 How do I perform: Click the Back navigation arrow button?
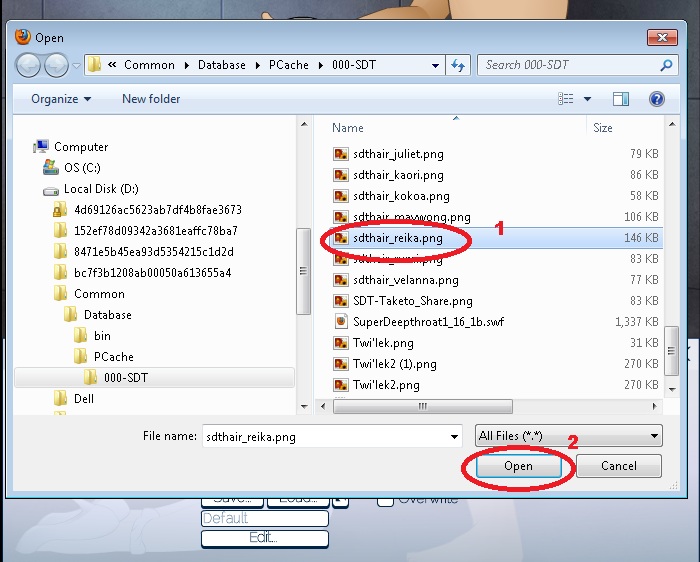(x=29, y=65)
